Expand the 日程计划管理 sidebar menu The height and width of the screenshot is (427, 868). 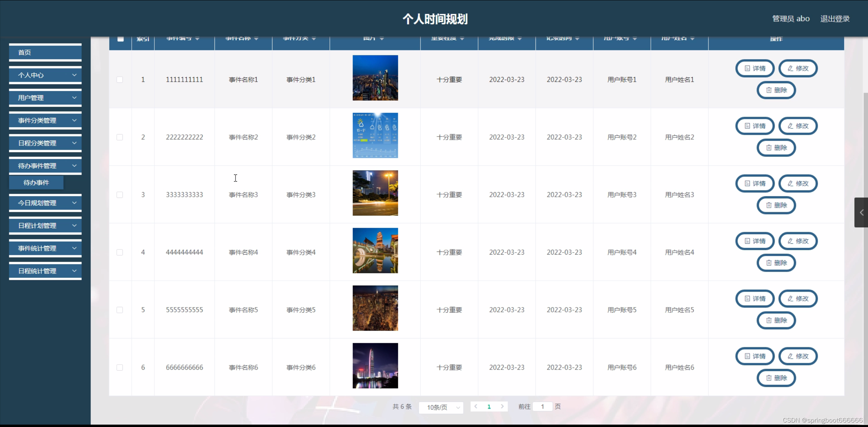coord(45,226)
